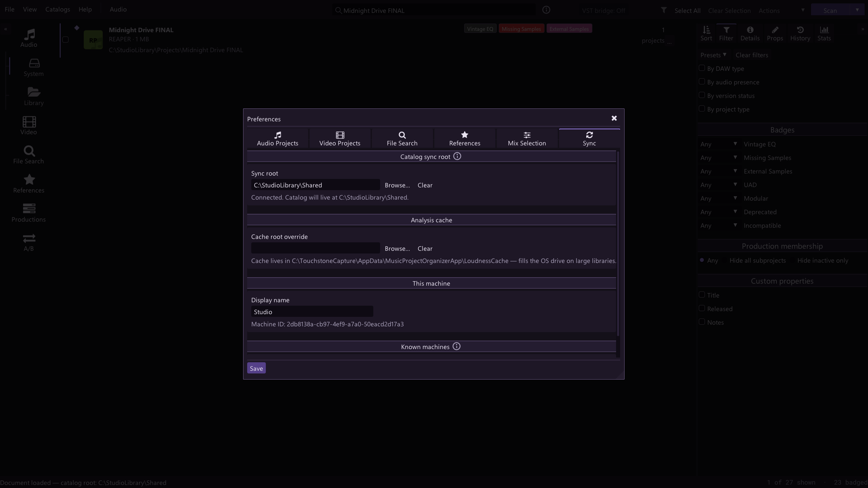Open the Video sidebar section
Viewport: 868px width, 488px height.
coord(29,126)
